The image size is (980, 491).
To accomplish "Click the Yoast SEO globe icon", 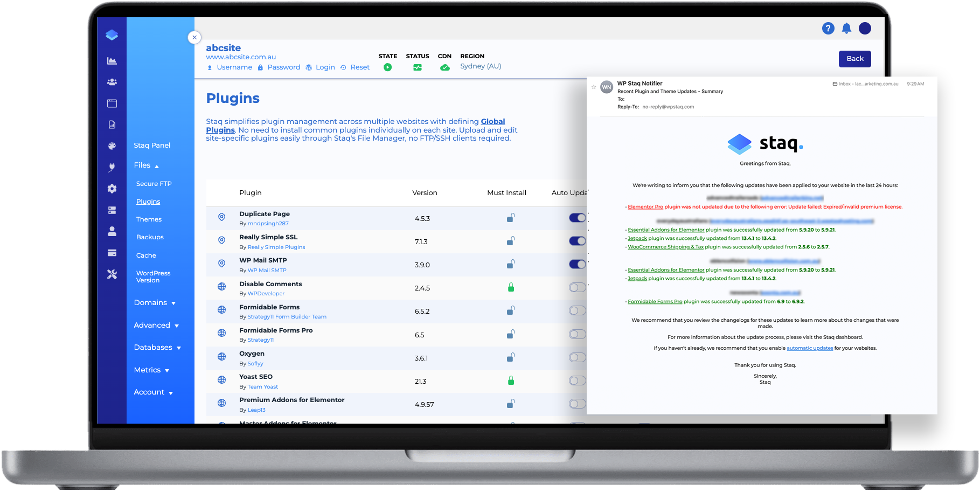I will coord(221,380).
